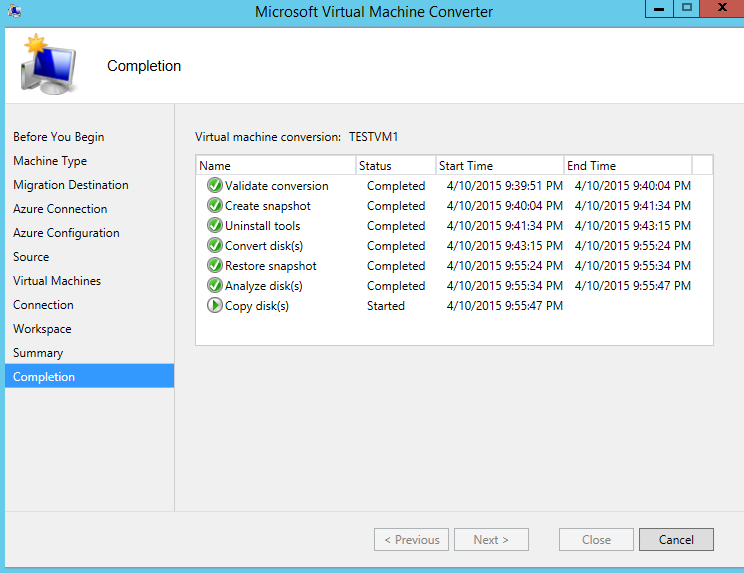Sort by the Name column header
This screenshot has width=744, height=573.
(x=276, y=166)
